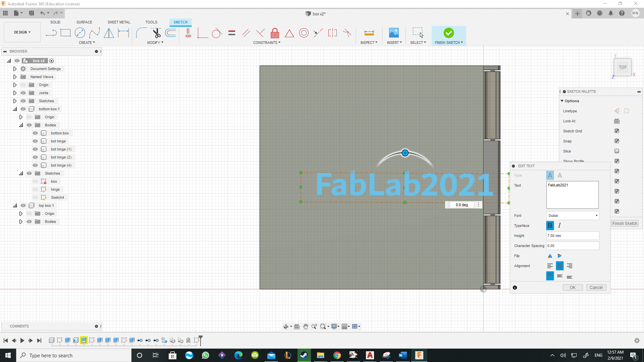
Task: Toggle the Show Profile checkbox
Action: point(616,161)
